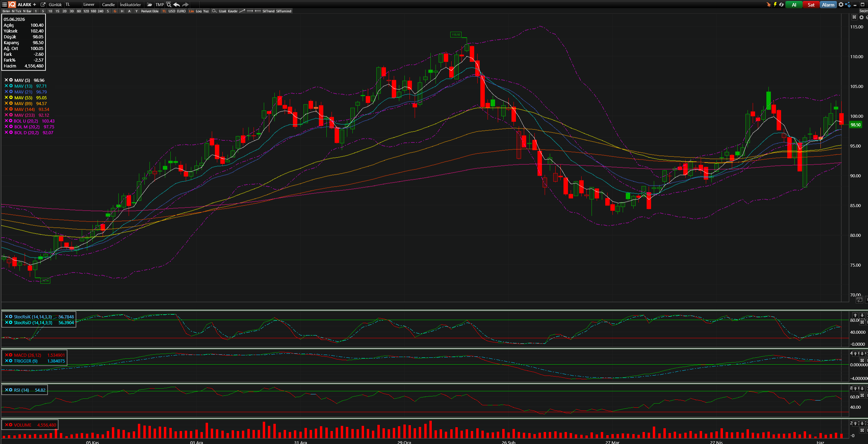
Task: Click the 113.10 high price marker
Action: pyautogui.click(x=456, y=34)
